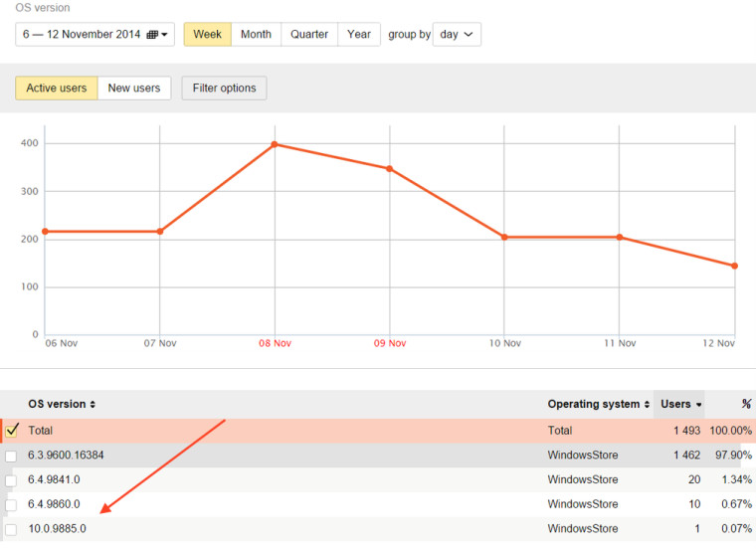Click the 12 Nov chart data point
The width and height of the screenshot is (756, 549).
[734, 266]
